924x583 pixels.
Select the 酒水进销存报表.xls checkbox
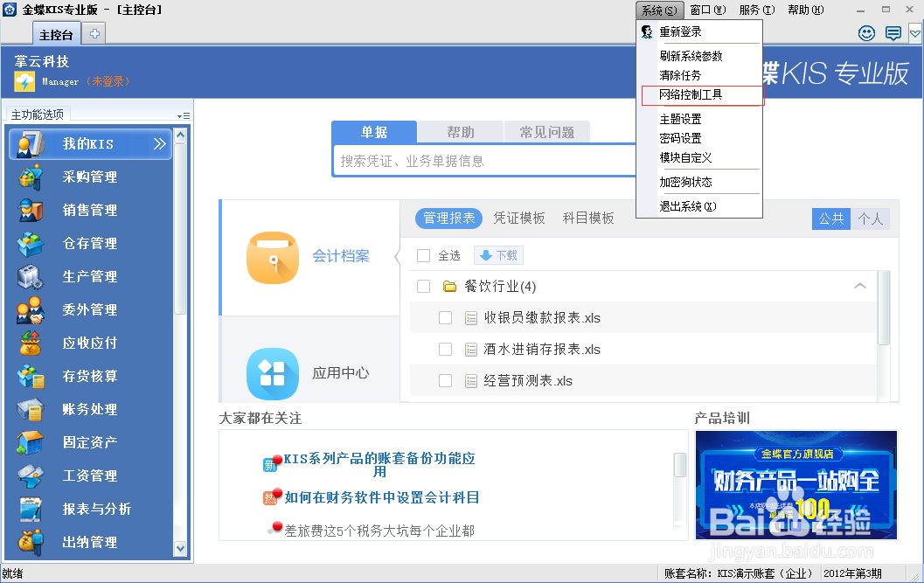tap(445, 350)
